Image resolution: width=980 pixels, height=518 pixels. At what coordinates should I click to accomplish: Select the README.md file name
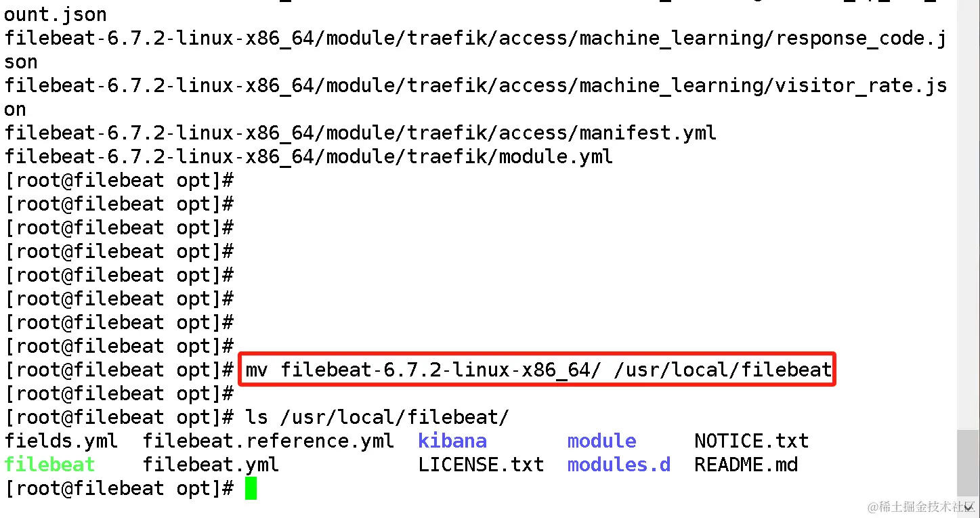(746, 465)
